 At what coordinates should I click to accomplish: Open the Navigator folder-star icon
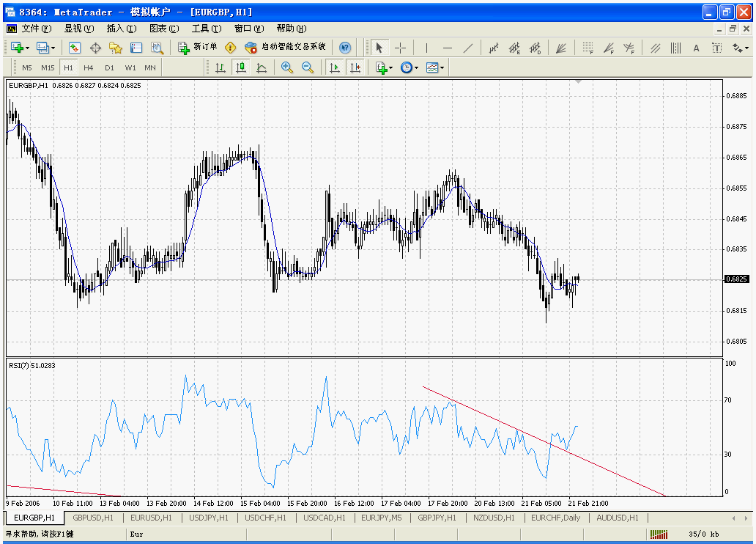tap(116, 48)
